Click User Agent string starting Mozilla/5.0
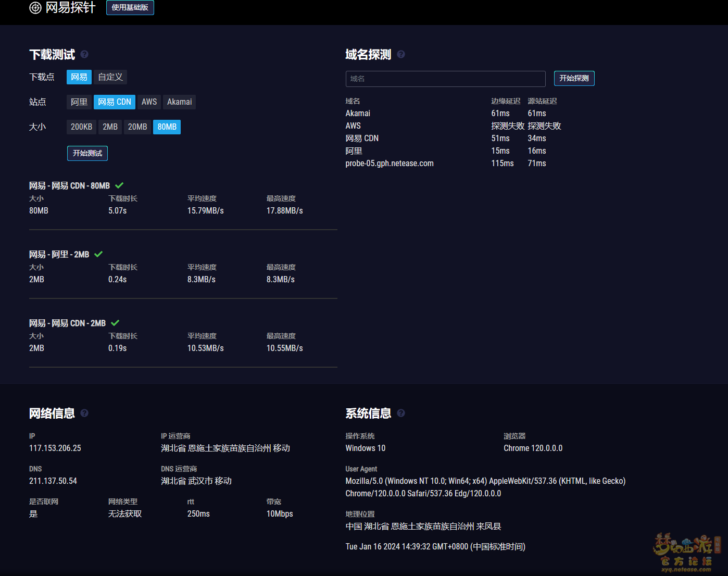The height and width of the screenshot is (576, 728). pos(486,487)
